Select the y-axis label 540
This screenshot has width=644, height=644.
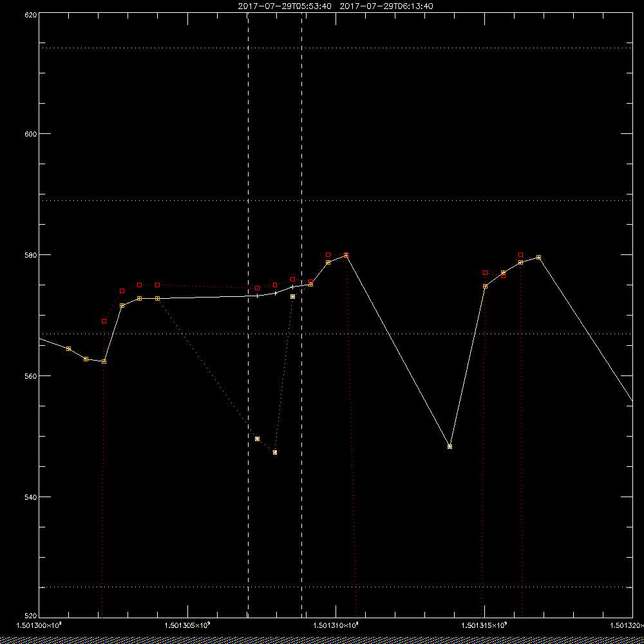[x=31, y=497]
